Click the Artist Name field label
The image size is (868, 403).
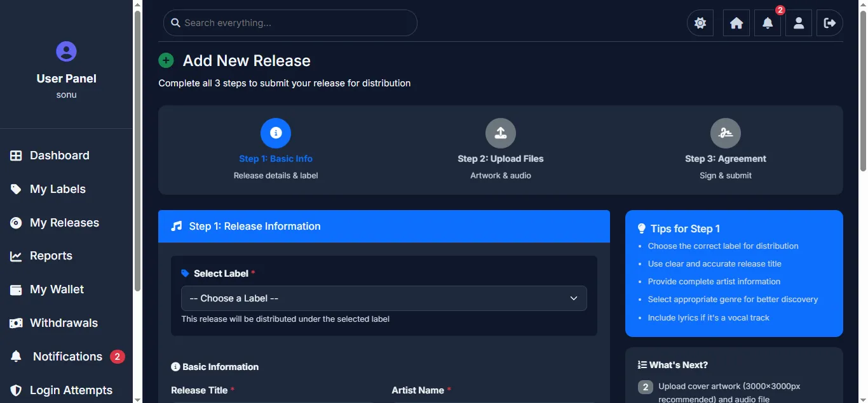pyautogui.click(x=417, y=390)
